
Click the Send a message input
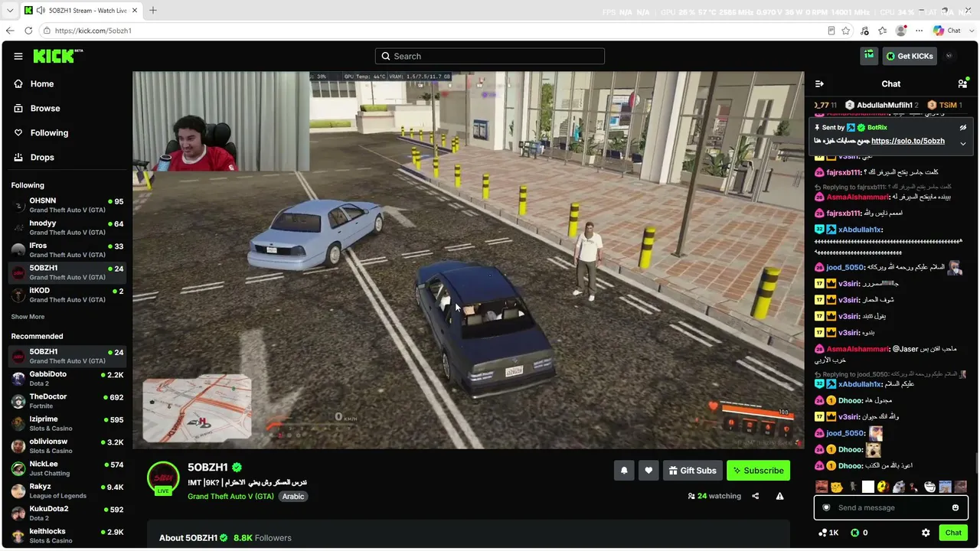tap(890, 507)
